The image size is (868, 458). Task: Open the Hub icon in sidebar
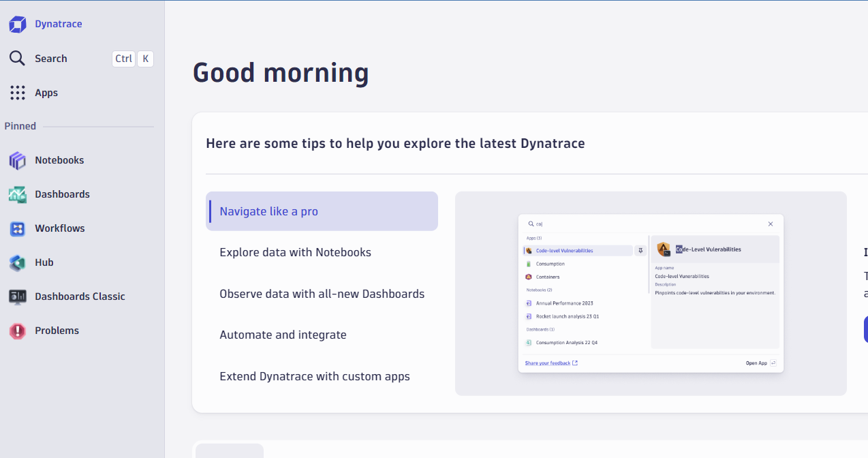17,263
